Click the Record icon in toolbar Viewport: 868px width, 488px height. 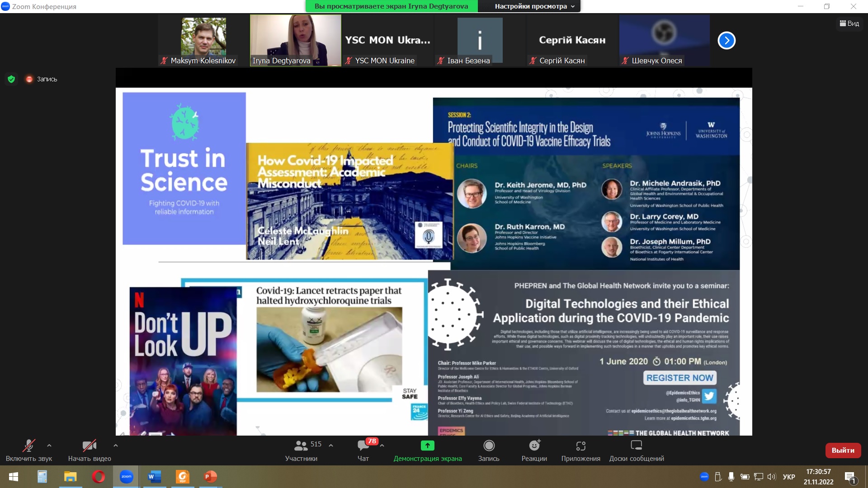[489, 446]
